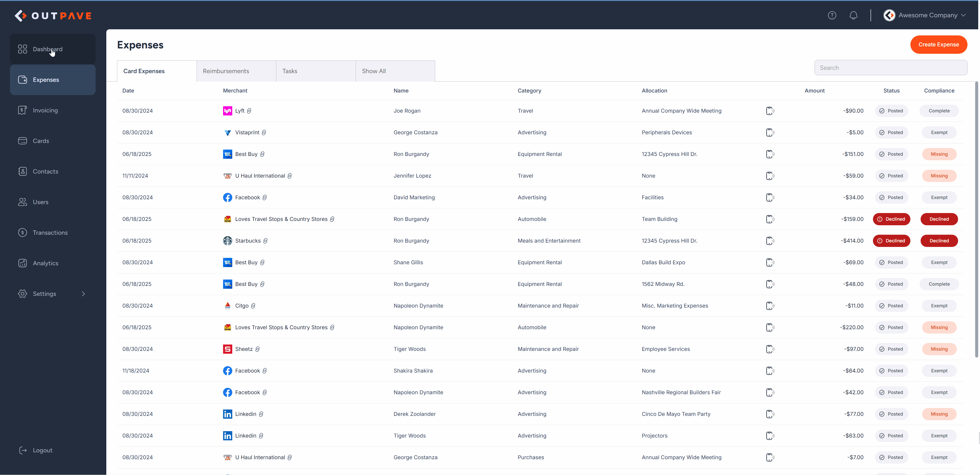Sort by the Date column header

(128, 90)
